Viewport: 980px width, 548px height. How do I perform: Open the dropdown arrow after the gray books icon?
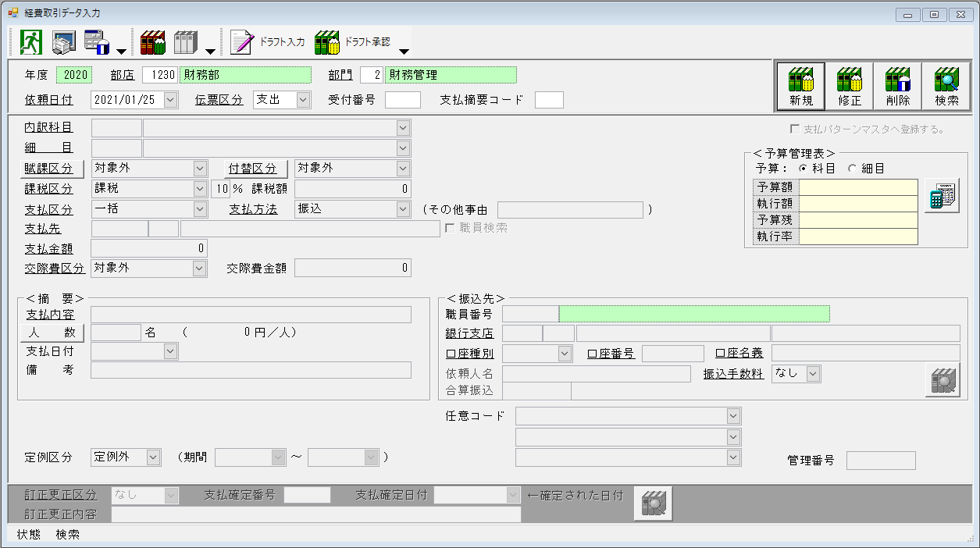coord(211,52)
